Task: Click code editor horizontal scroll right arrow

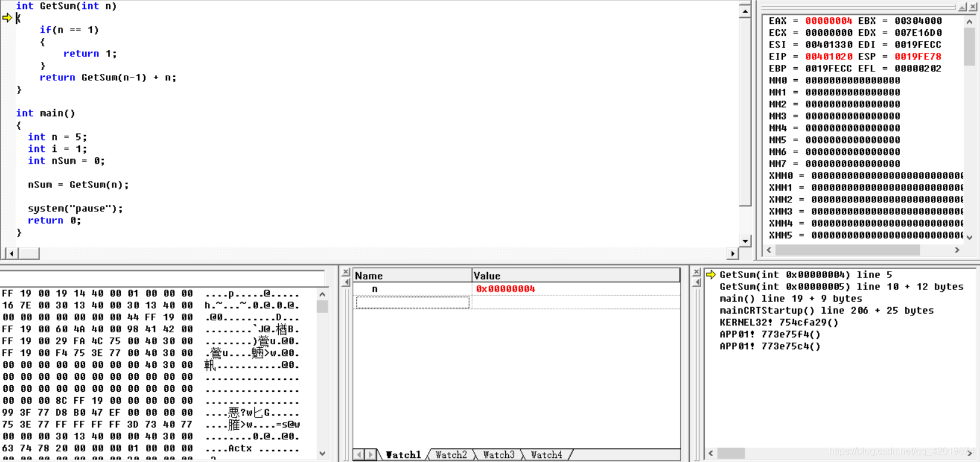Action: [x=732, y=254]
